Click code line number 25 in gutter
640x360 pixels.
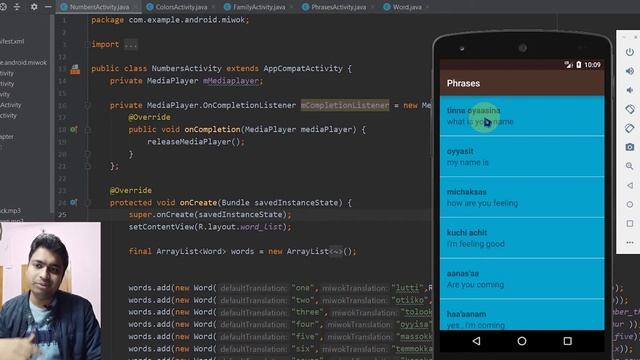point(62,215)
